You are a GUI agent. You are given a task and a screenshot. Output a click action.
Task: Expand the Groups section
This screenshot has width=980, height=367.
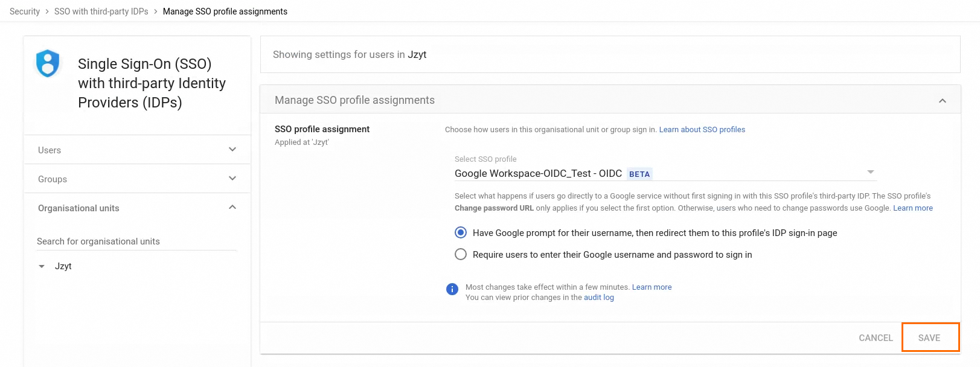[137, 179]
